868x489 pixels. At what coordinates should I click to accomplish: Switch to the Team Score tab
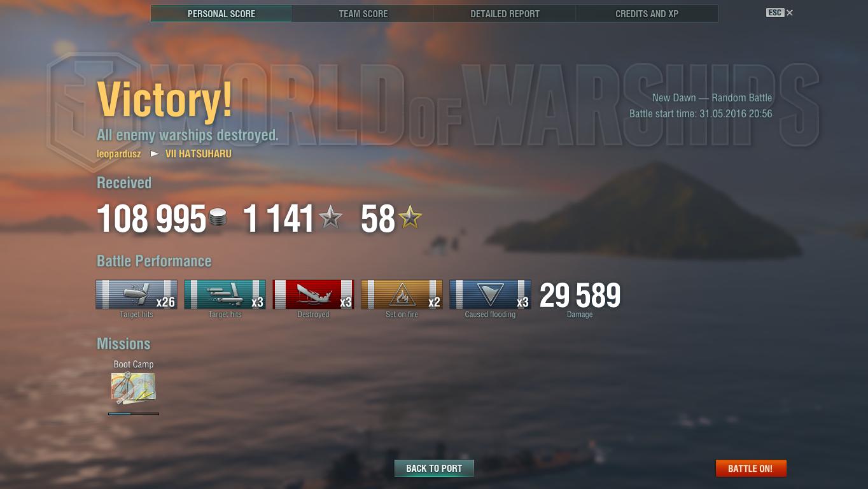point(363,13)
